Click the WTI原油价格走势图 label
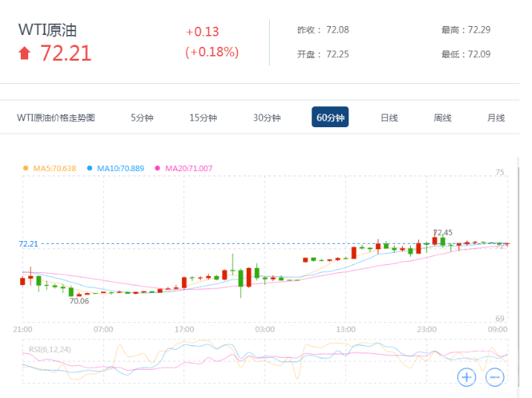This screenshot has height=398, width=532. point(56,118)
